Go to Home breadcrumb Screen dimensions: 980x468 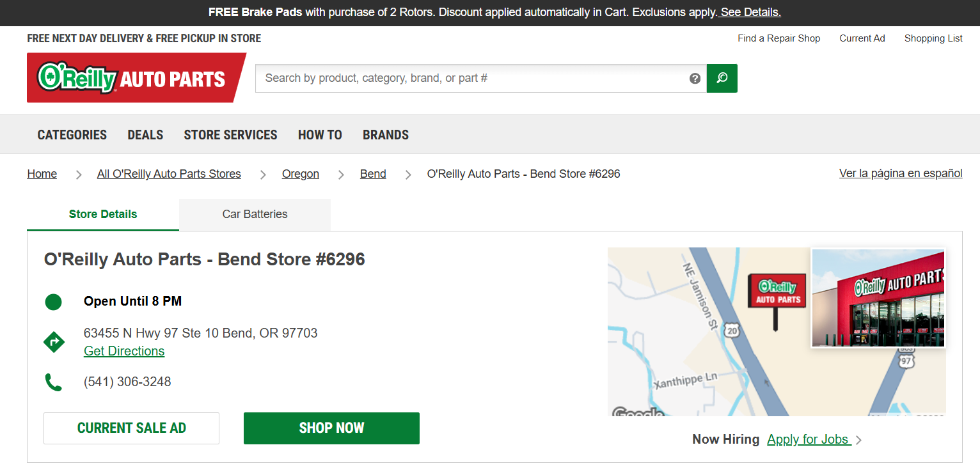(42, 174)
